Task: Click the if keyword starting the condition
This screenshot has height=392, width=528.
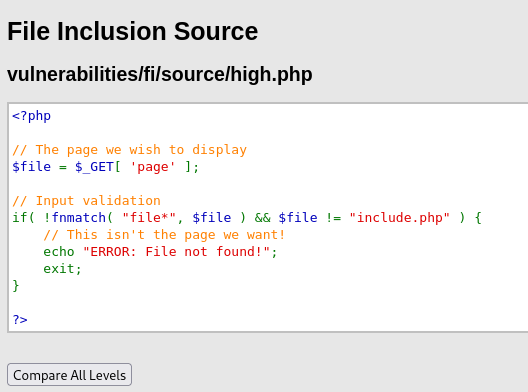Action: [x=20, y=218]
